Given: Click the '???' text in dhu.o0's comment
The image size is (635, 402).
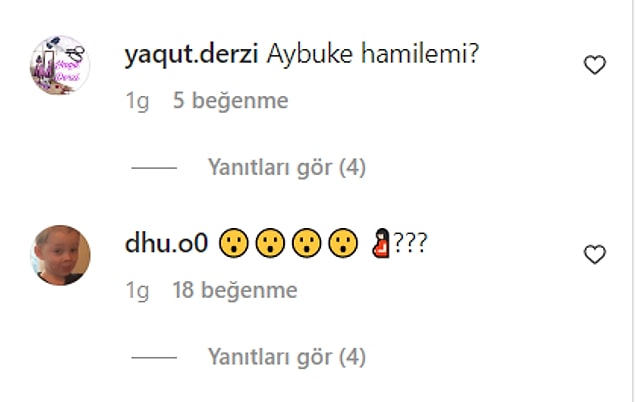Looking at the screenshot, I should click(410, 243).
